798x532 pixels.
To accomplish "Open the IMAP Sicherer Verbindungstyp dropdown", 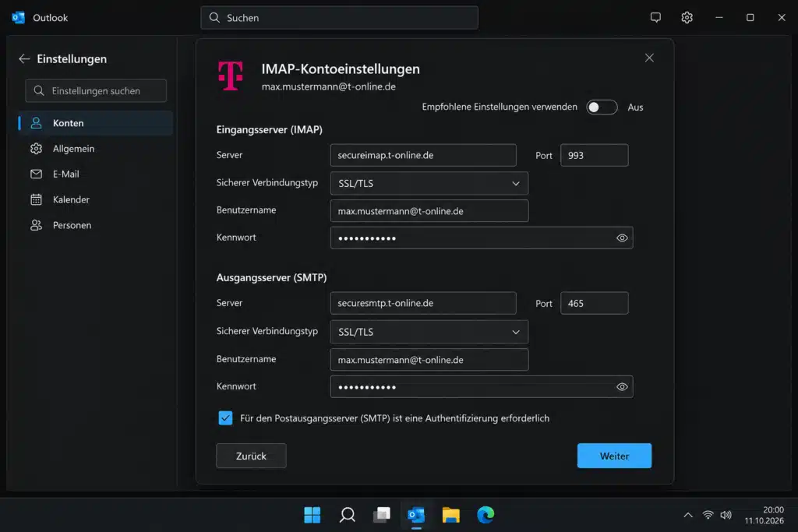I will point(429,183).
